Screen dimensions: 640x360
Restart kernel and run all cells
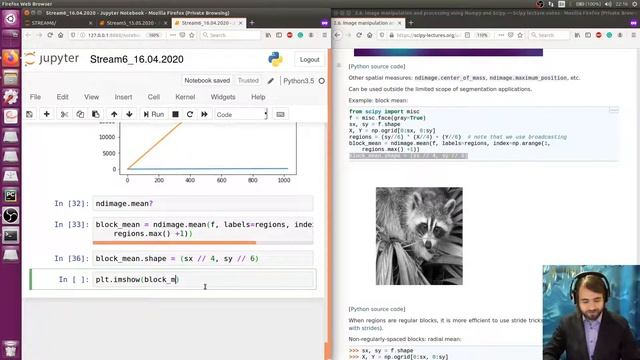pyautogui.click(x=204, y=114)
